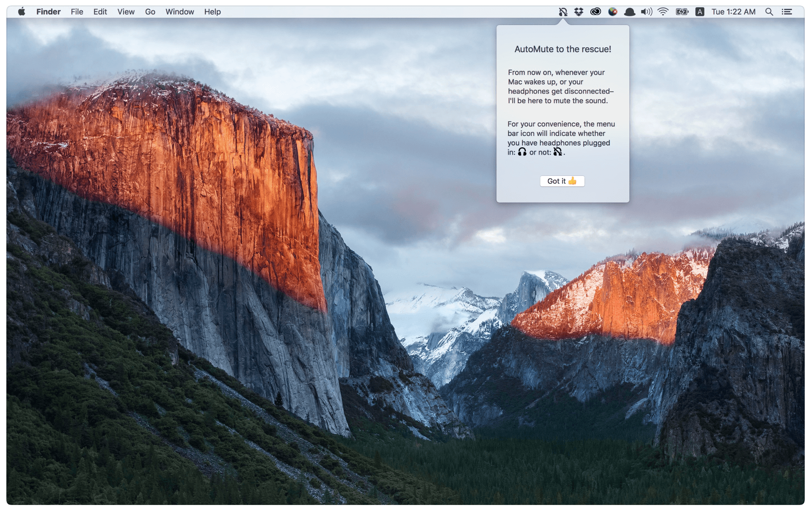Open the Wi-Fi status menu

click(663, 12)
